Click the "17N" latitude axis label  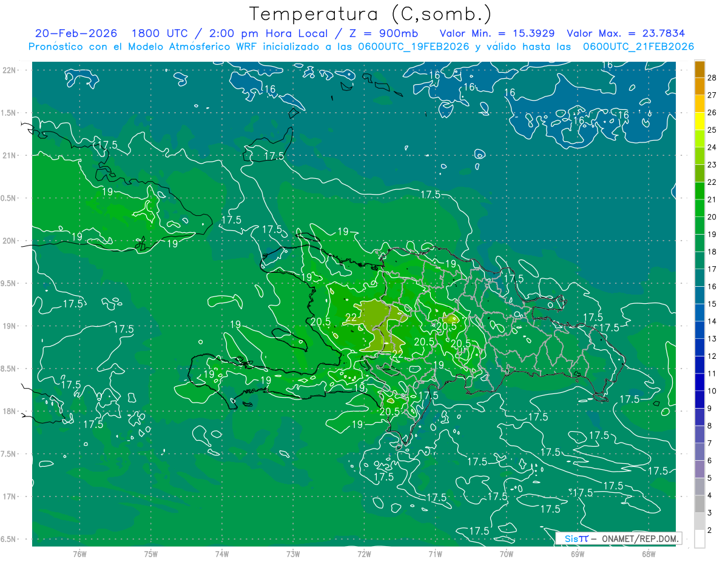point(10,497)
